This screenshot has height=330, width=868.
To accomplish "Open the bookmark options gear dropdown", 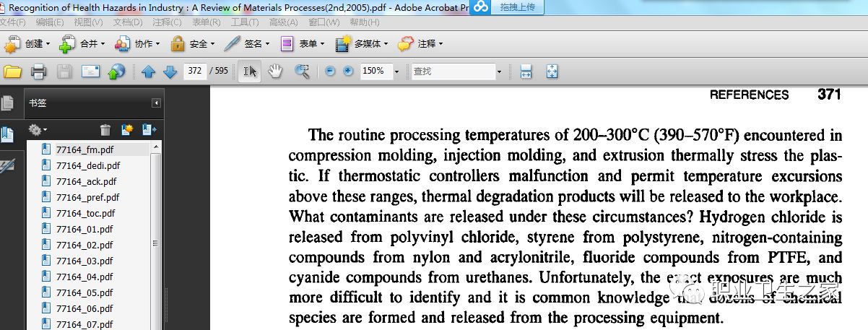I will 38,130.
